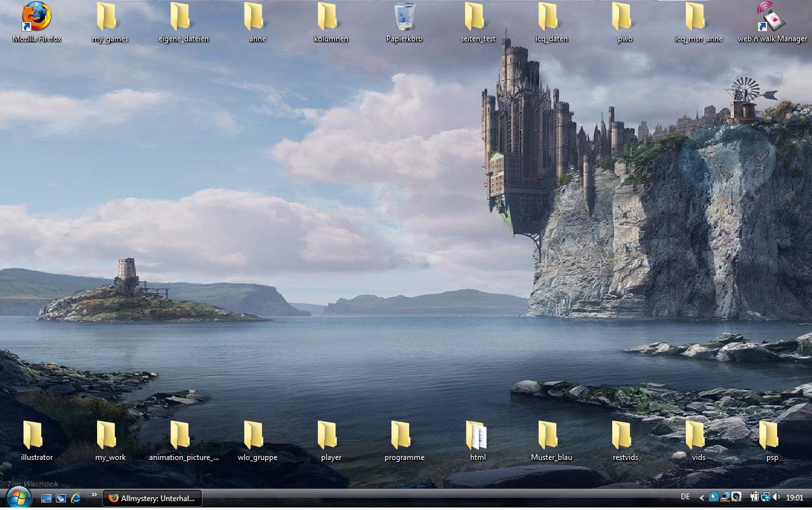Image resolution: width=812 pixels, height=510 pixels.
Task: Show hidden tray icons arrow
Action: pyautogui.click(x=702, y=498)
